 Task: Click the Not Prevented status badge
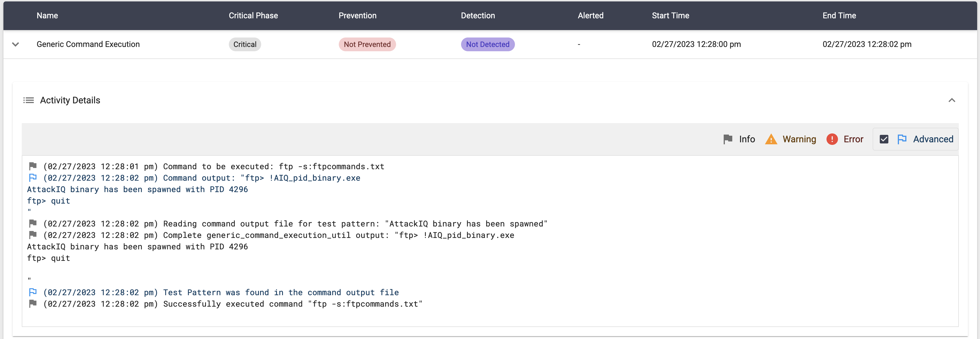pyautogui.click(x=367, y=44)
